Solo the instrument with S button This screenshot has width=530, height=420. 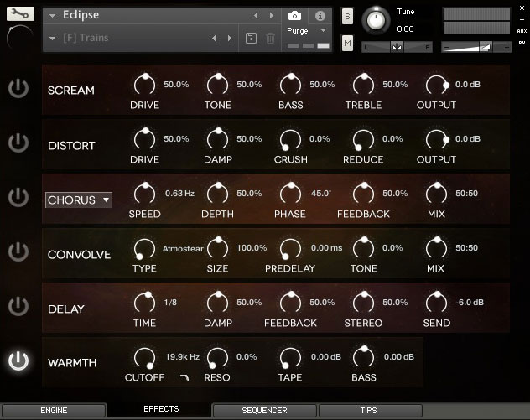pos(348,17)
